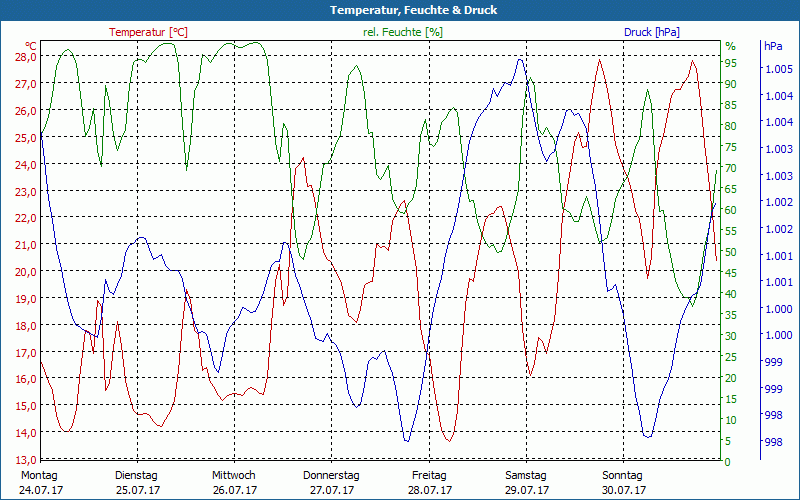The width and height of the screenshot is (800, 500).
Task: Click the '13,0' temperature axis label
Action: coord(26,460)
